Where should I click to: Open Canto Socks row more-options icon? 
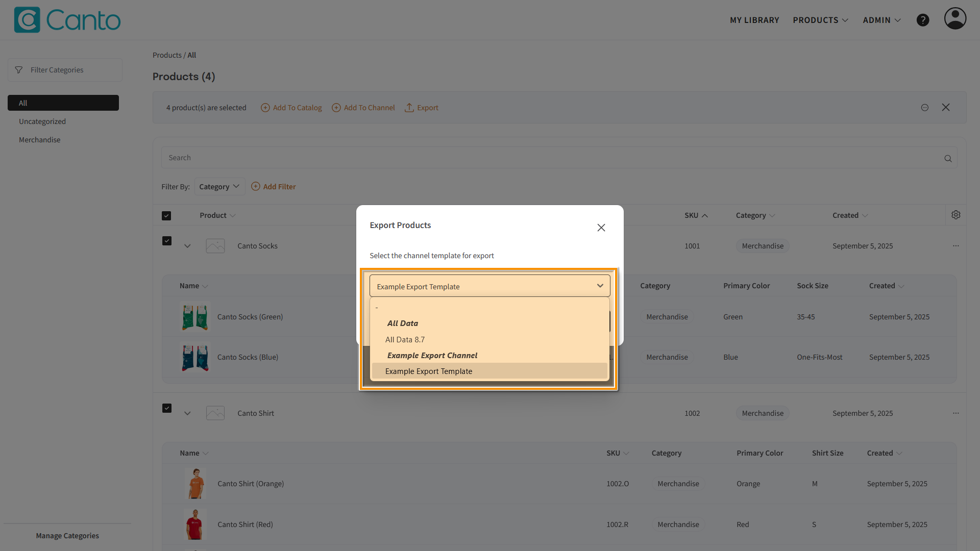[x=955, y=246]
